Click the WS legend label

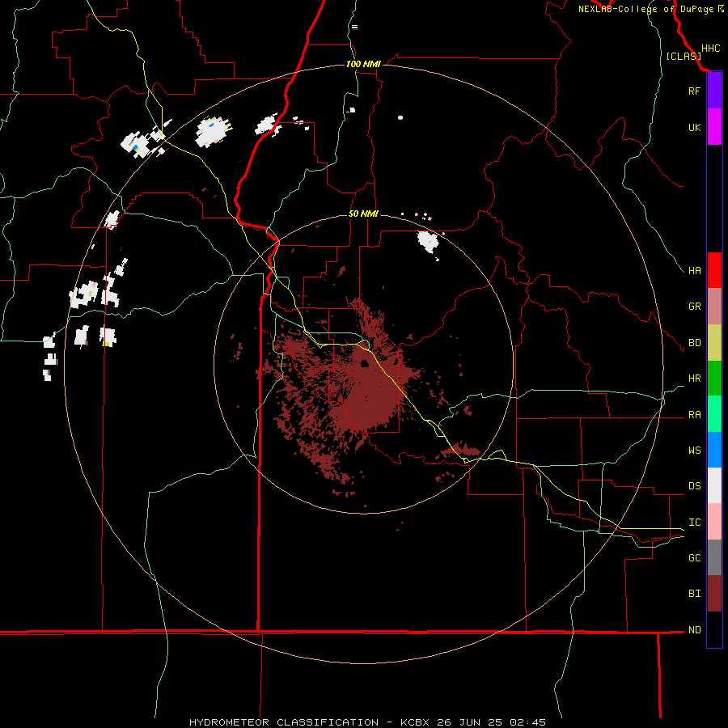[x=694, y=451]
